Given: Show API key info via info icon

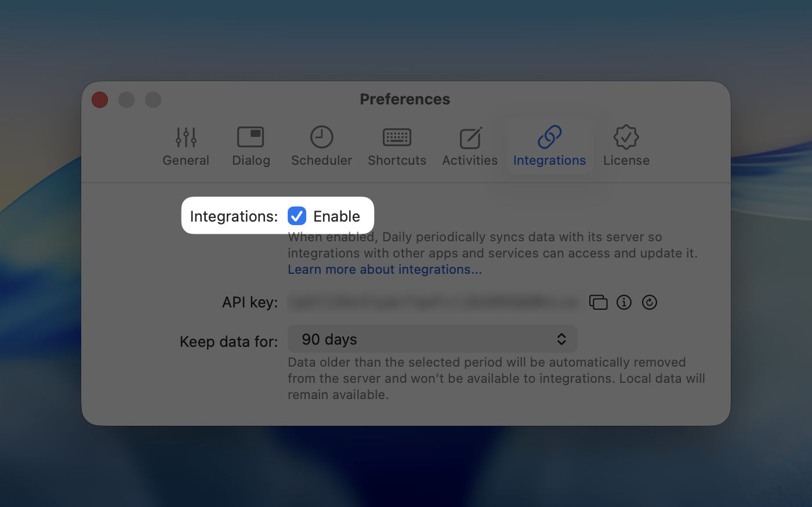Looking at the screenshot, I should click(624, 302).
